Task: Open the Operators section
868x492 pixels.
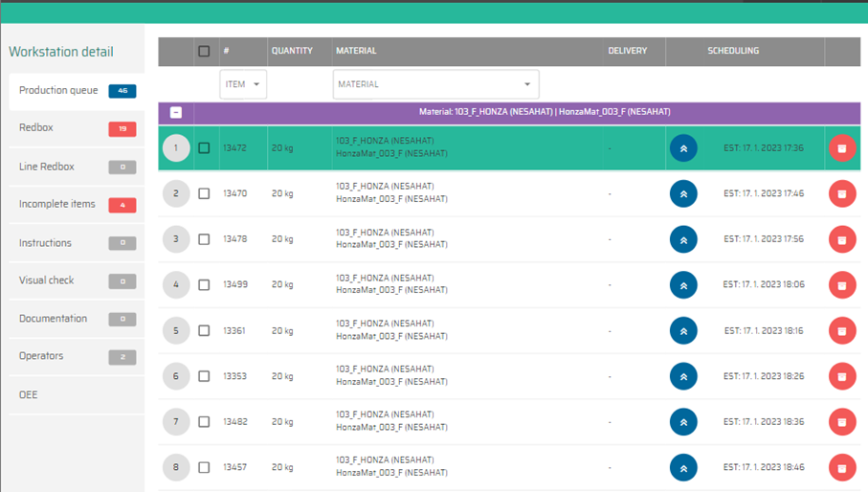Action: pos(41,356)
